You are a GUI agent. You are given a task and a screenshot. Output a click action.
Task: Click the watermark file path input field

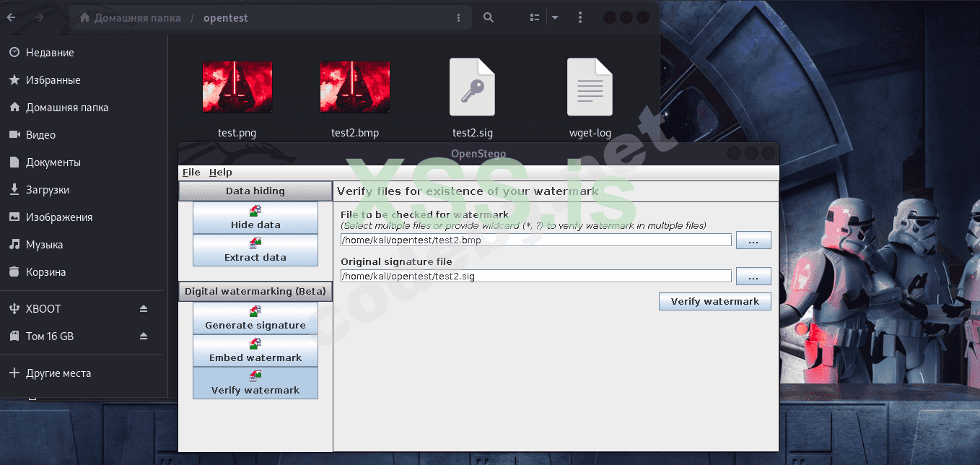tap(535, 240)
